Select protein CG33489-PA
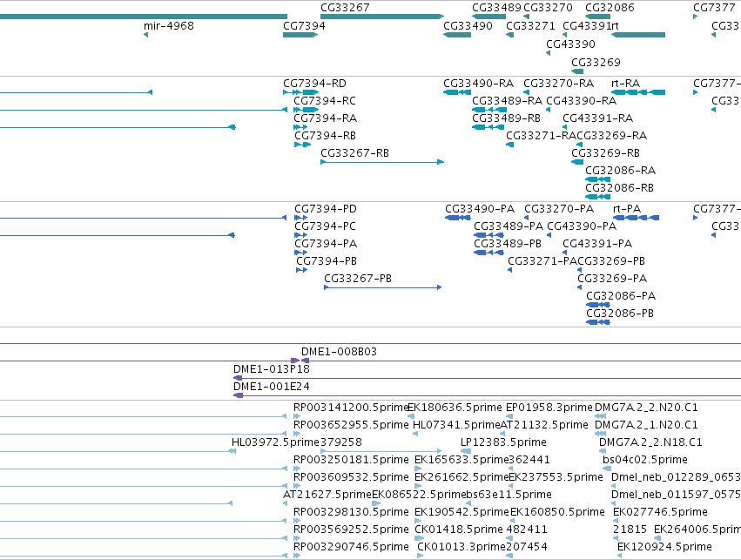The width and height of the screenshot is (741, 560). point(509,226)
